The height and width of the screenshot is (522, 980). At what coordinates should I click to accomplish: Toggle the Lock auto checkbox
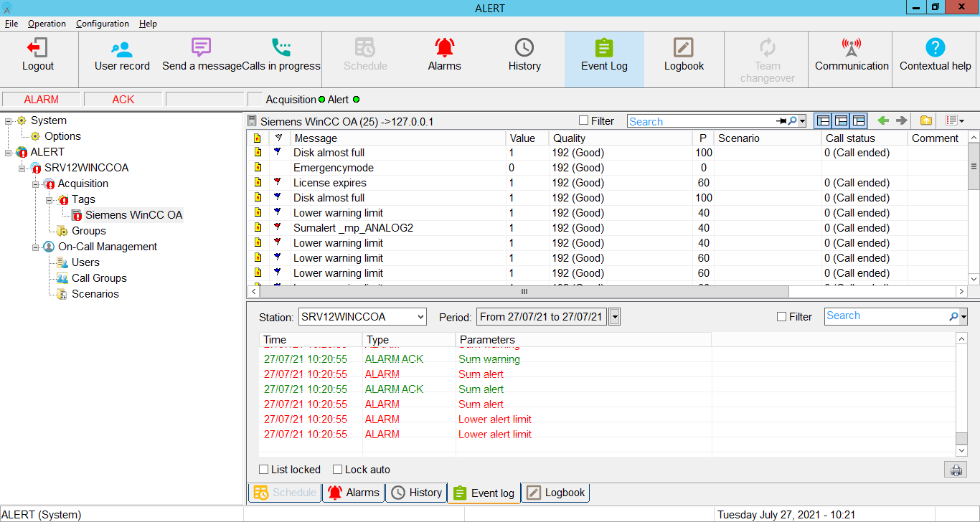pos(338,470)
